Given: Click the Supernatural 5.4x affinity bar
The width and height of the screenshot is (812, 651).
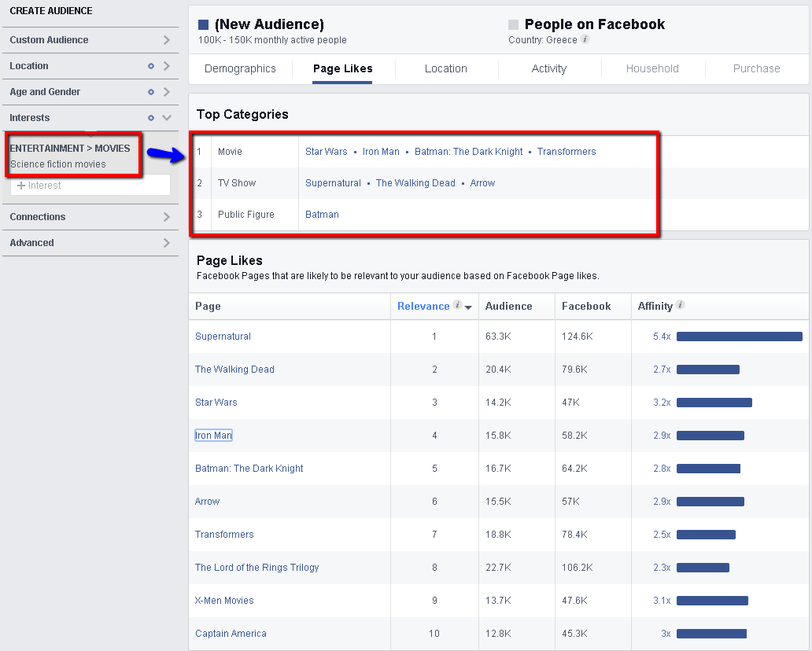Looking at the screenshot, I should (740, 337).
